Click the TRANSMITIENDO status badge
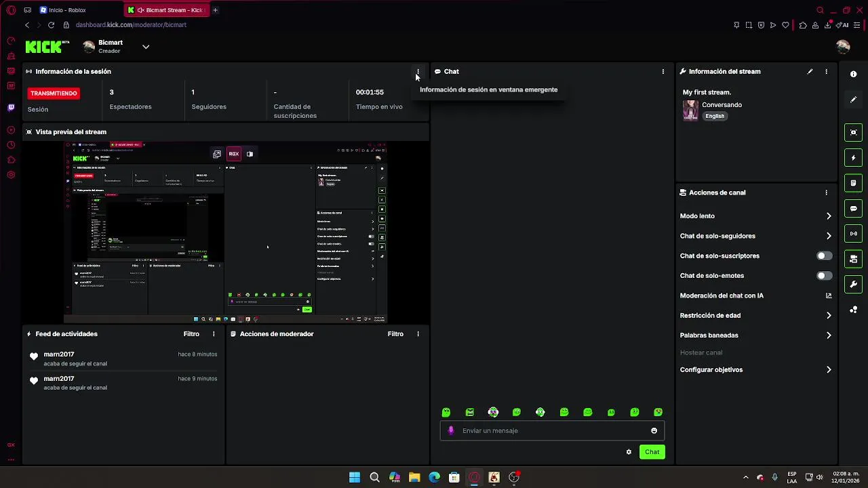This screenshot has width=868, height=488. pyautogui.click(x=54, y=93)
